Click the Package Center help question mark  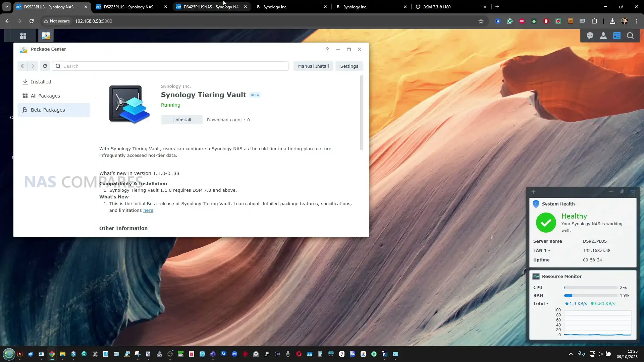[327, 49]
